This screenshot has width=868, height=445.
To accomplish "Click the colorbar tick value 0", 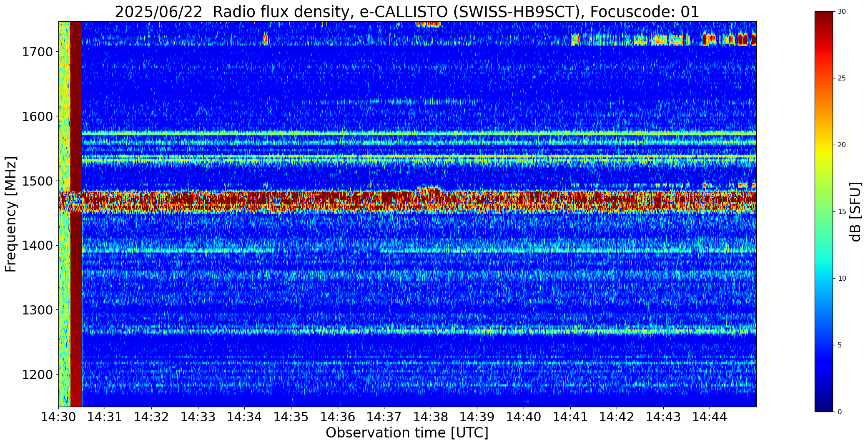I will 840,412.
